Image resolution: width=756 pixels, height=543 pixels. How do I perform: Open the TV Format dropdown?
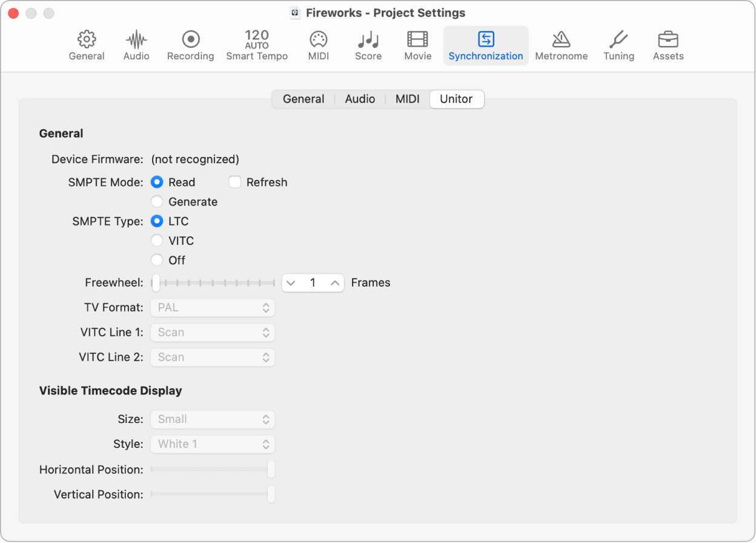point(212,307)
